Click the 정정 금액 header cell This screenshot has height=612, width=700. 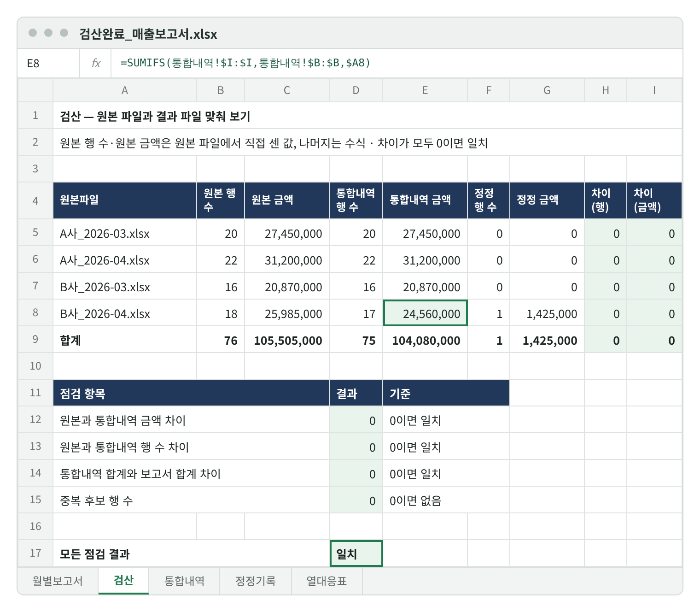[x=547, y=200]
